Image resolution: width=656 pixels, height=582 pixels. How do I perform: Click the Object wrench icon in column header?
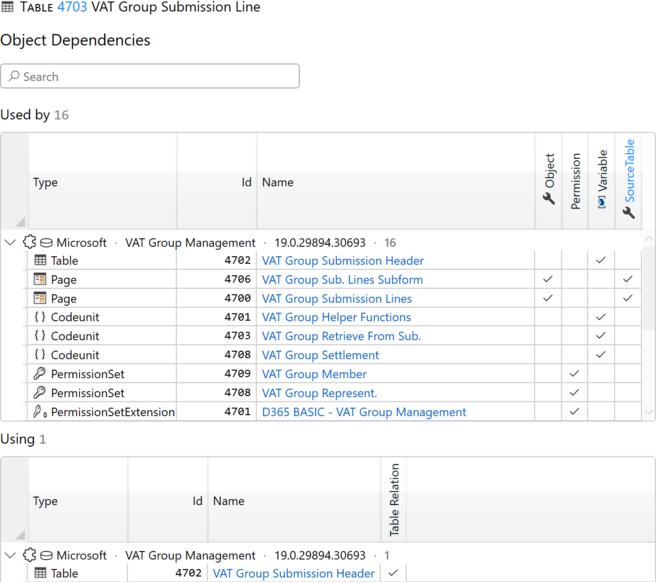(x=549, y=198)
